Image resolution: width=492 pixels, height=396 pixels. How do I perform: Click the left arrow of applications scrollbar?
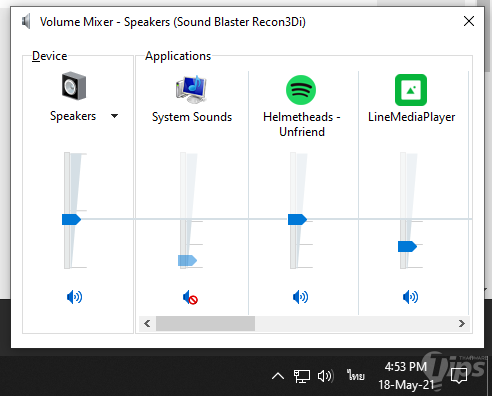[x=147, y=323]
